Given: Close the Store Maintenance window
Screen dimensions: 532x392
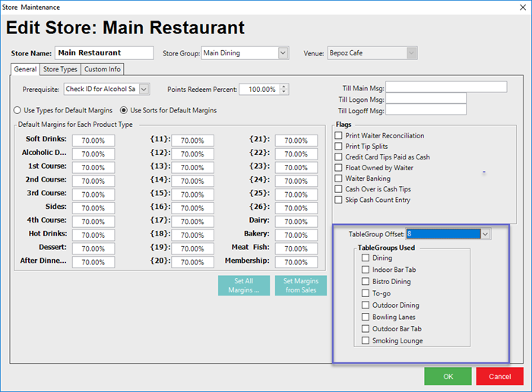Looking at the screenshot, I should tap(523, 7).
